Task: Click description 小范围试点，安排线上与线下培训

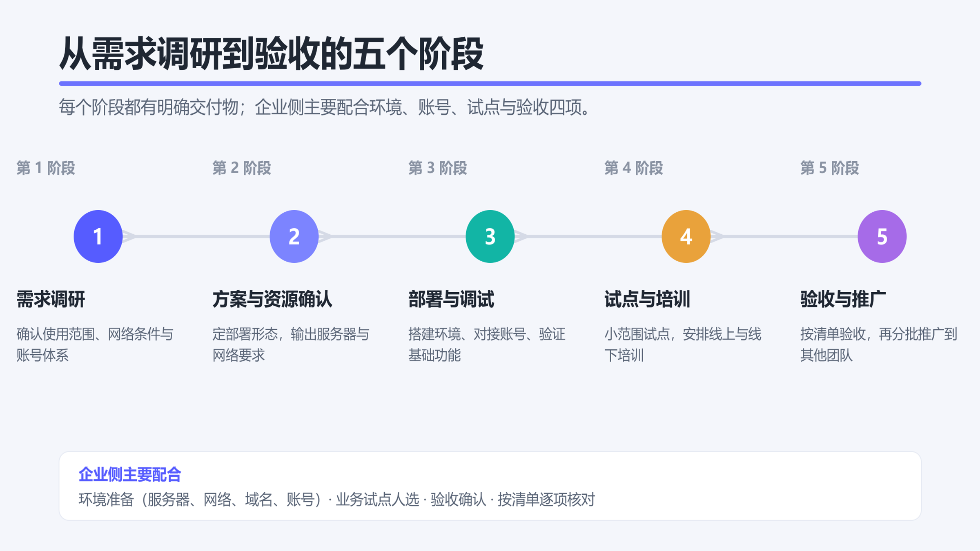Action: (683, 344)
